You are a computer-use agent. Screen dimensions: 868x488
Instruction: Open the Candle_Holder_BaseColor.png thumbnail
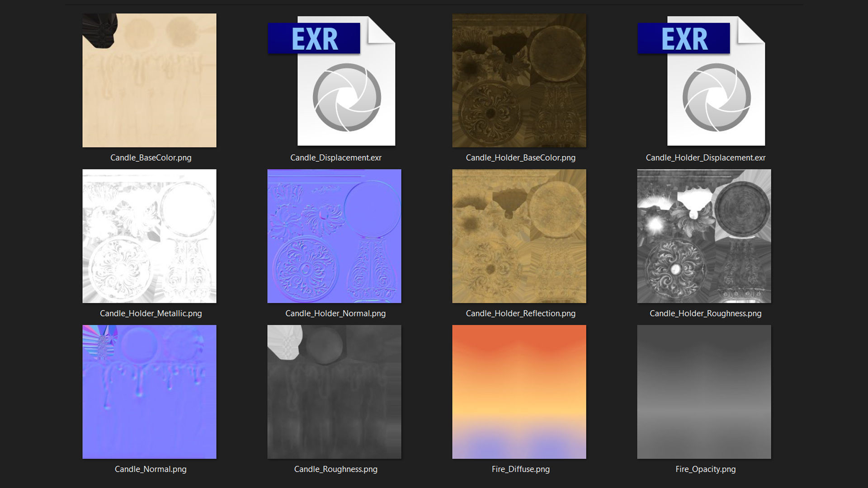coord(519,80)
